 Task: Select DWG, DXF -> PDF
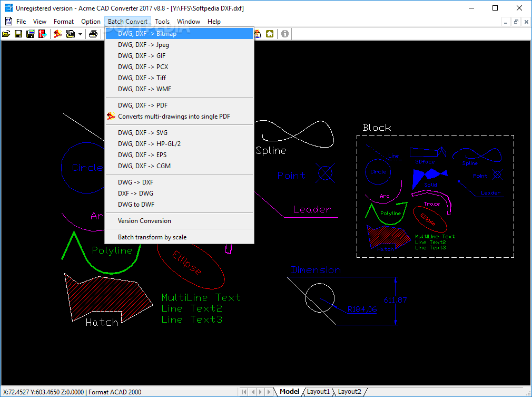[180, 105]
